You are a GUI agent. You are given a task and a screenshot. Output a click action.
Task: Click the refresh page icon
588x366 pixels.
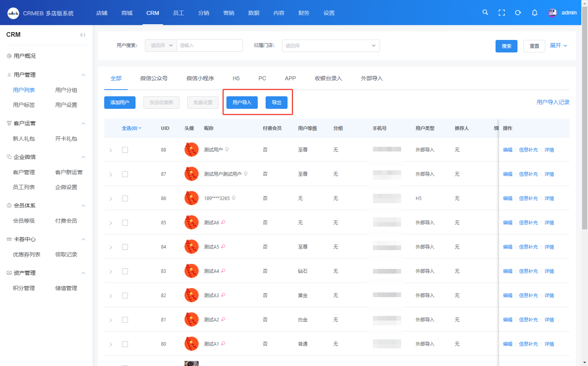coord(518,13)
